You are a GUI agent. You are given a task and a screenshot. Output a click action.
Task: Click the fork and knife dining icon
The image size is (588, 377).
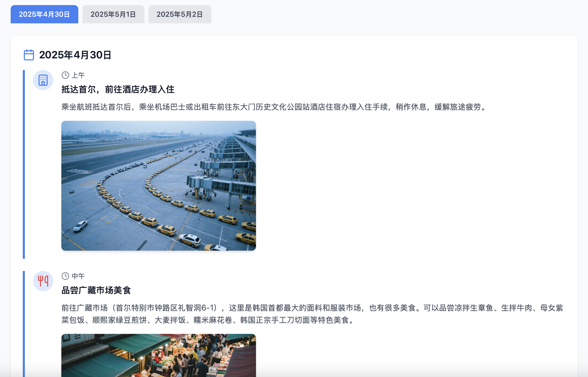coord(43,281)
